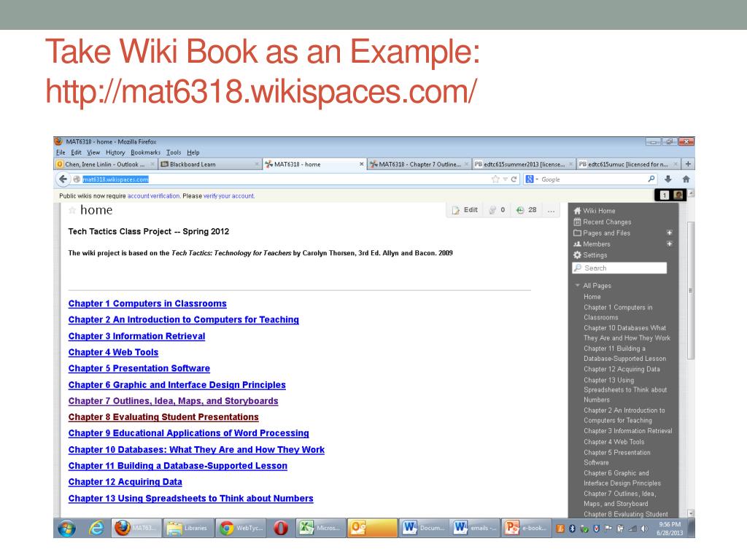
Task: Open the more options ellipsis menu
Action: [x=551, y=210]
